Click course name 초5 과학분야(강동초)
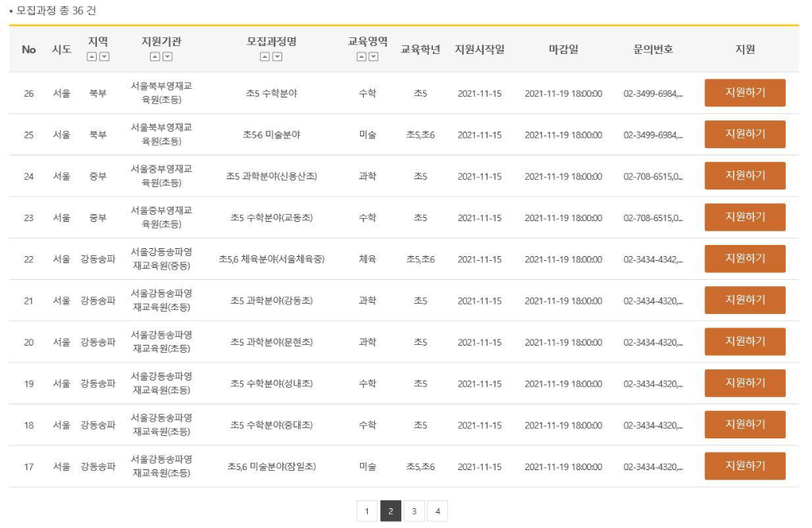812x528 pixels. point(271,300)
